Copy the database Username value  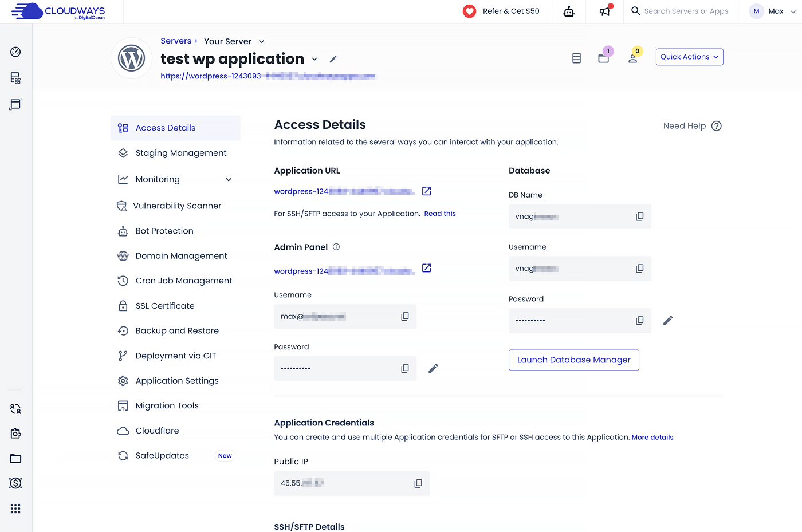click(x=640, y=269)
